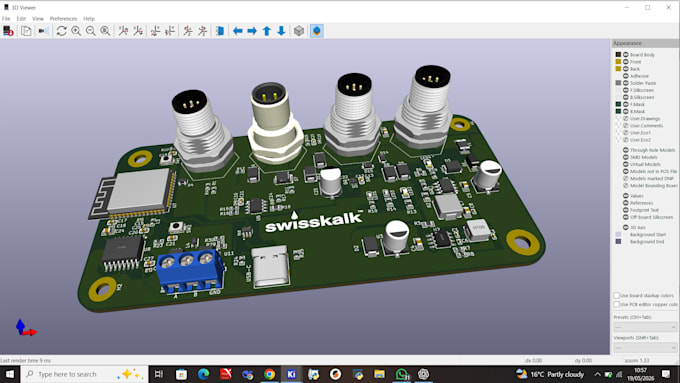The width and height of the screenshot is (680, 383).
Task: Click the Front copper color swatch
Action: coord(618,62)
